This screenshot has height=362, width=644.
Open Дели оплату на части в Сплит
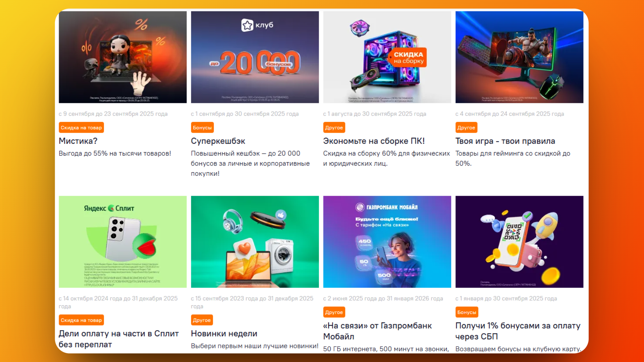pos(119,339)
